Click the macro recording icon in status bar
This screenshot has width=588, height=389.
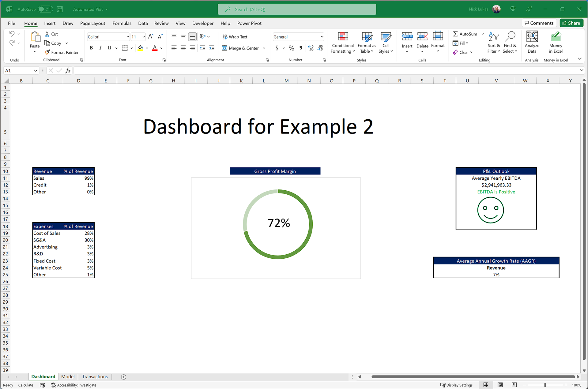tap(42, 385)
